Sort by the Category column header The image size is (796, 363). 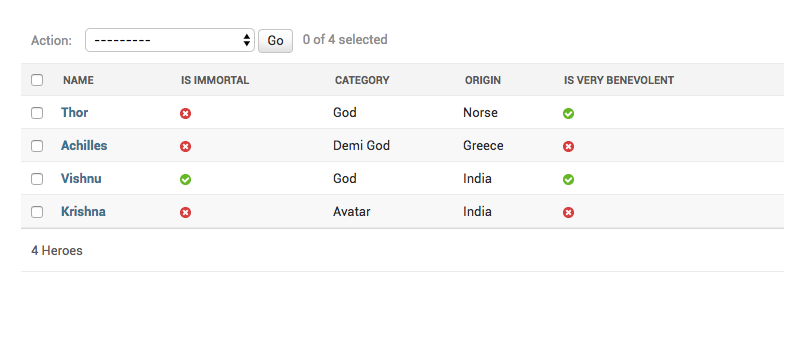pos(362,80)
